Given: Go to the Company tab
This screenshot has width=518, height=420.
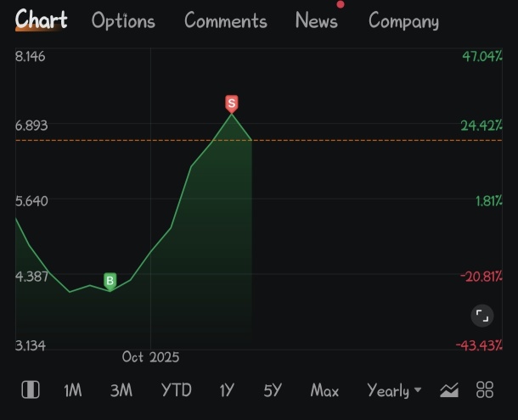Looking at the screenshot, I should pos(403,21).
